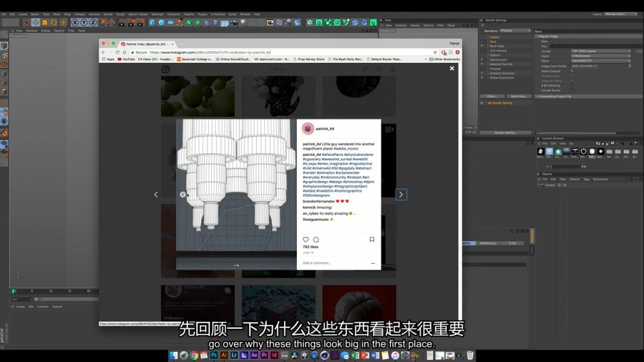Show previous image in the post carousel
This screenshot has height=362, width=644.
(x=183, y=195)
